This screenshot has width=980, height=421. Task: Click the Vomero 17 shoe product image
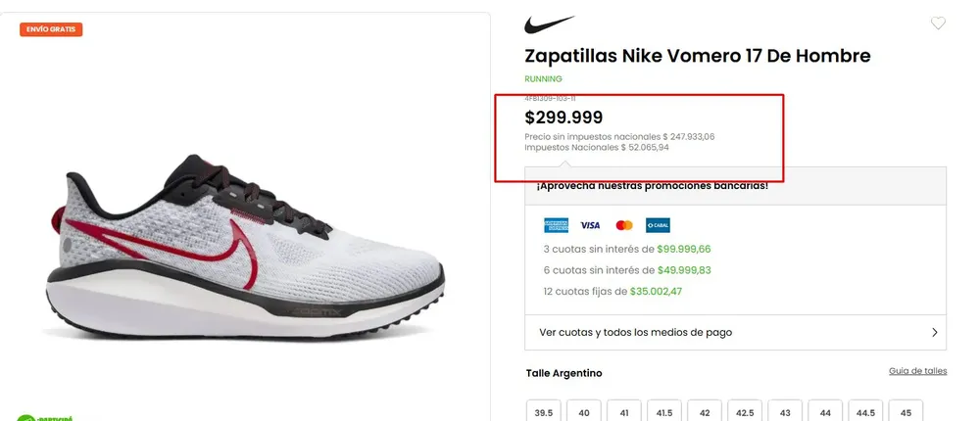point(245,245)
